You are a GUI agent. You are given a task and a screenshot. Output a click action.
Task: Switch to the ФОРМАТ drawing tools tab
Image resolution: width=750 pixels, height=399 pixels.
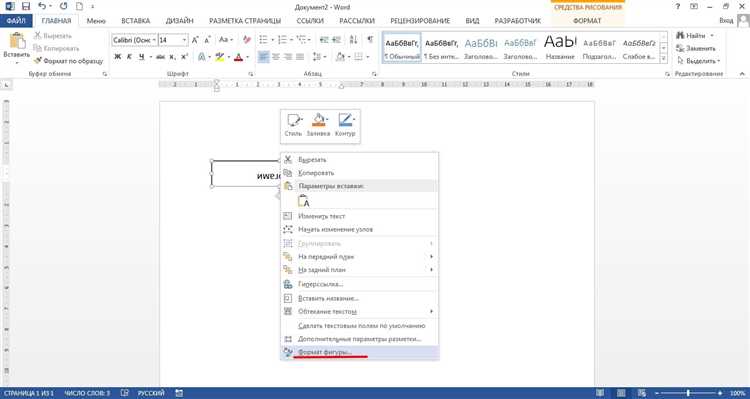[x=587, y=21]
